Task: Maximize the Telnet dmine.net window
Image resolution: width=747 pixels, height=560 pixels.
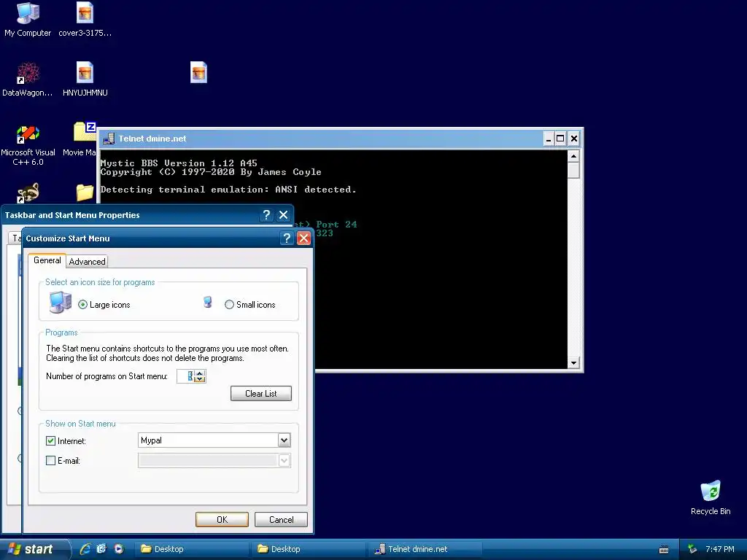Action: [561, 139]
